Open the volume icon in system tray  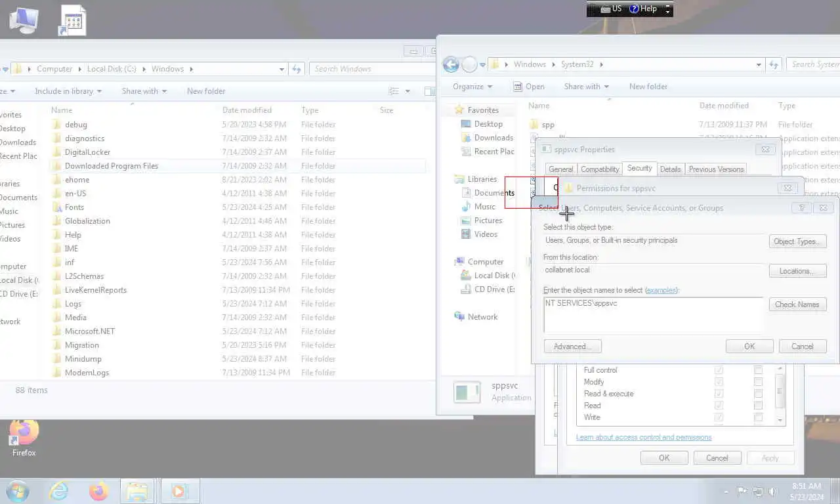[773, 492]
